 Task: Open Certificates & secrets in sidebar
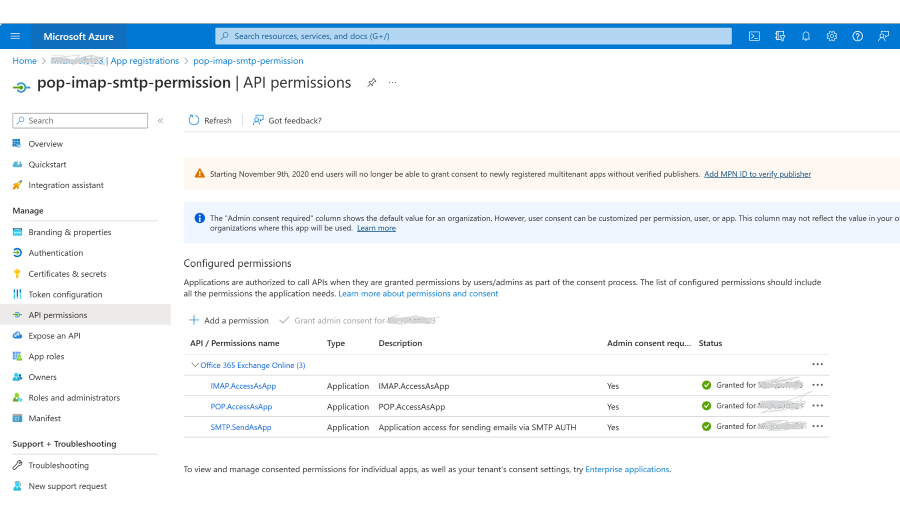tap(67, 274)
